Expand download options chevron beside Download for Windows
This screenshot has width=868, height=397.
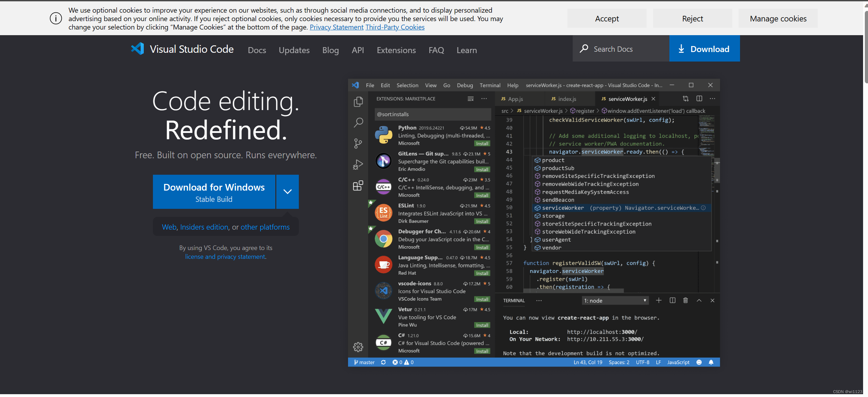tap(288, 192)
